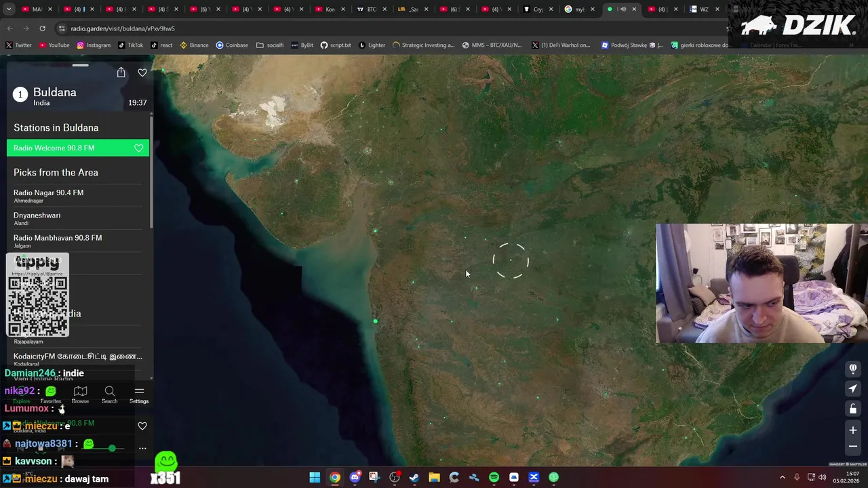Click the drag handle atop the station panel

80,65
